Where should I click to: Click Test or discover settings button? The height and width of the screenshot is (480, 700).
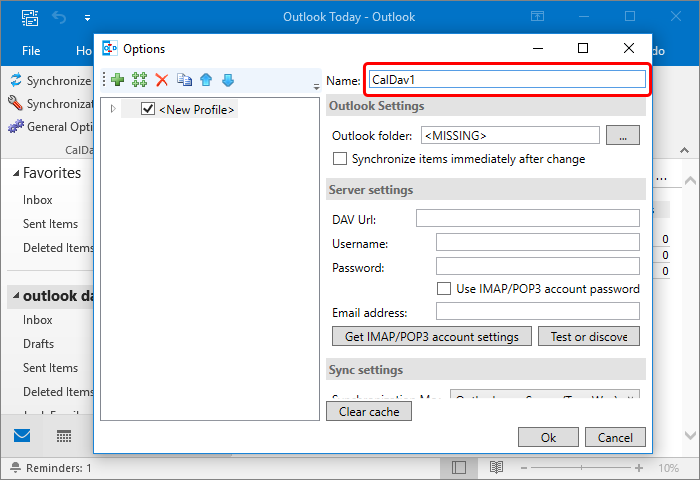click(x=589, y=336)
